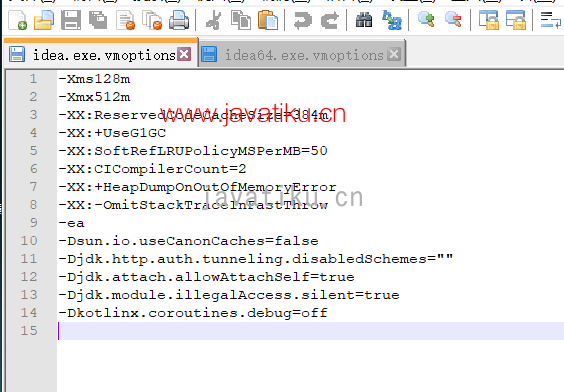
Task: Close the idea.exe.vmoptions tab
Action: pyautogui.click(x=184, y=54)
